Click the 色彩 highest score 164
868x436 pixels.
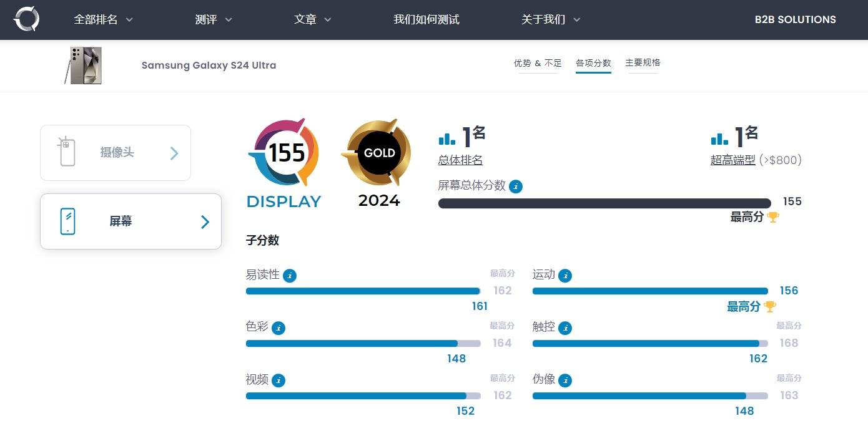(502, 343)
